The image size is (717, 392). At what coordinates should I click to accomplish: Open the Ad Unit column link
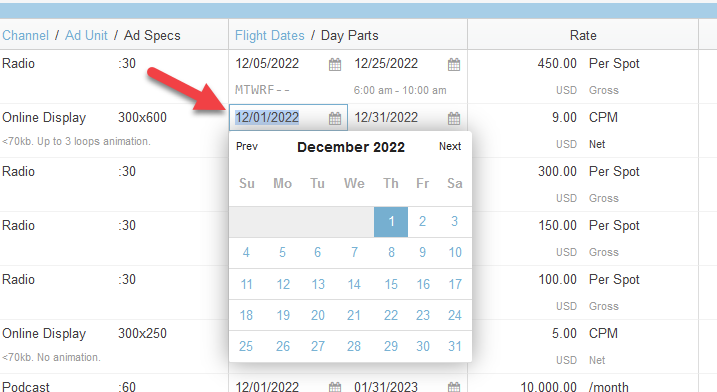coord(86,35)
